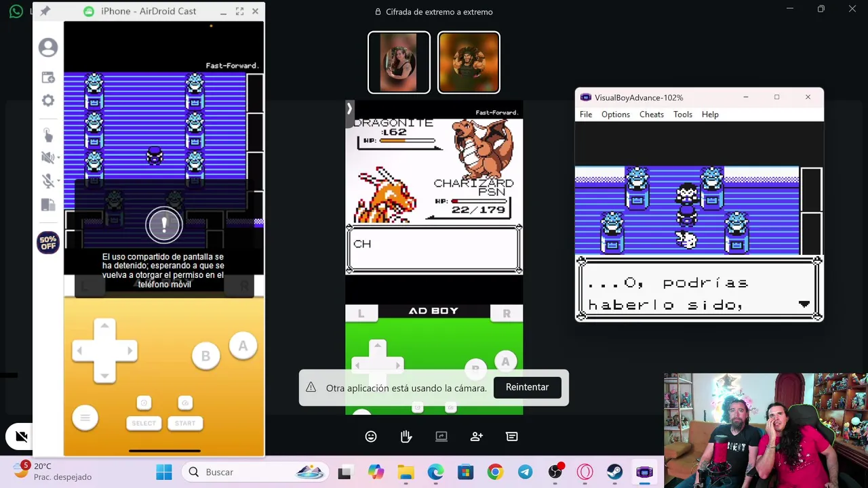Toggle the muted speaker icon in AirDroid Cast

[x=47, y=157]
